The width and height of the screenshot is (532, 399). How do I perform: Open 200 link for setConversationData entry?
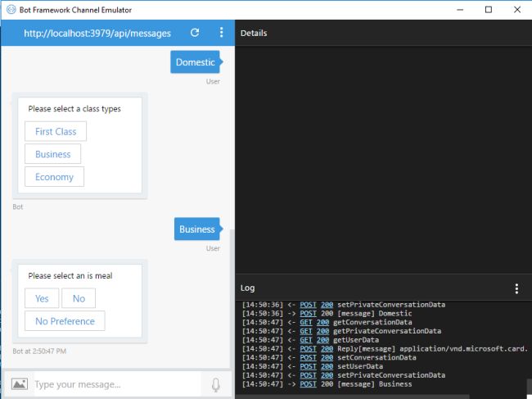coord(327,357)
